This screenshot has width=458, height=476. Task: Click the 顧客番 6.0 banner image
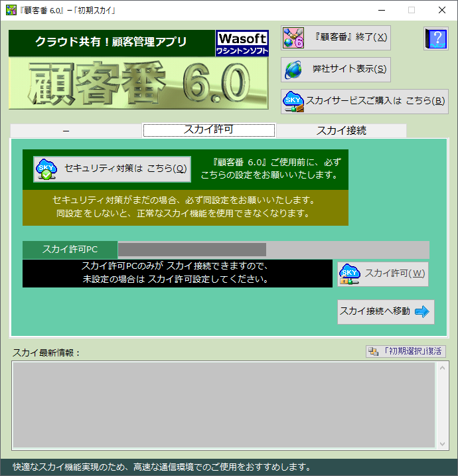click(x=139, y=83)
